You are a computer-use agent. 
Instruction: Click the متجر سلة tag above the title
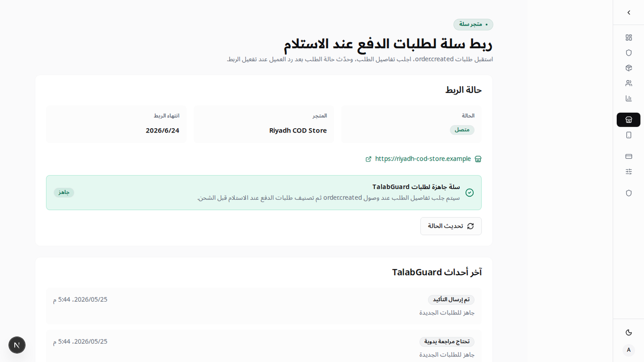point(473,25)
